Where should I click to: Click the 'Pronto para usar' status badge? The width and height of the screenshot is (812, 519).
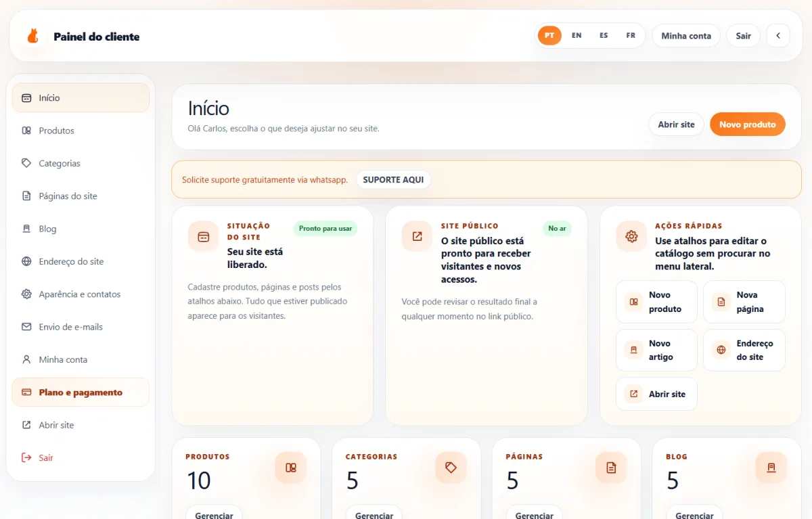[x=325, y=229]
